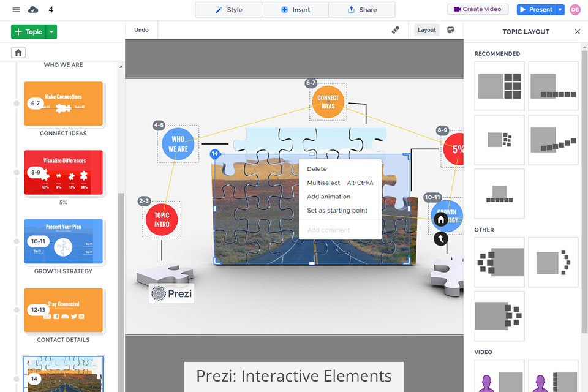
Task: Click the Create video button
Action: point(478,9)
